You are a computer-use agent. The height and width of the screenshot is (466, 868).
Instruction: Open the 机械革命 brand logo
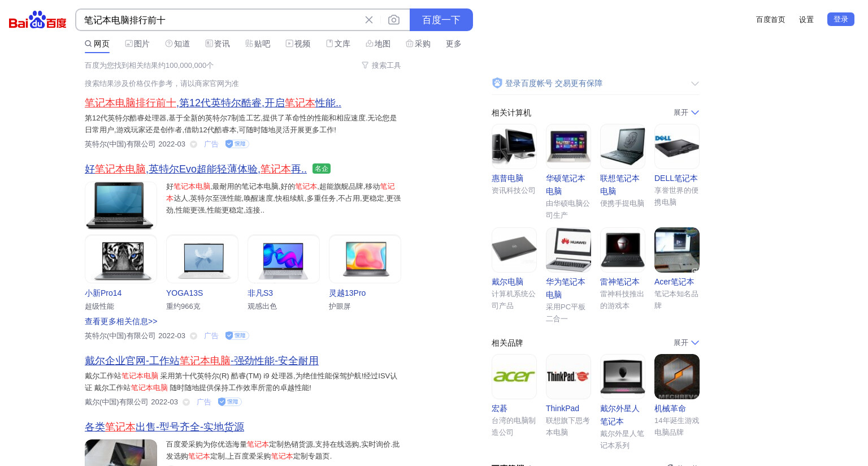point(677,377)
